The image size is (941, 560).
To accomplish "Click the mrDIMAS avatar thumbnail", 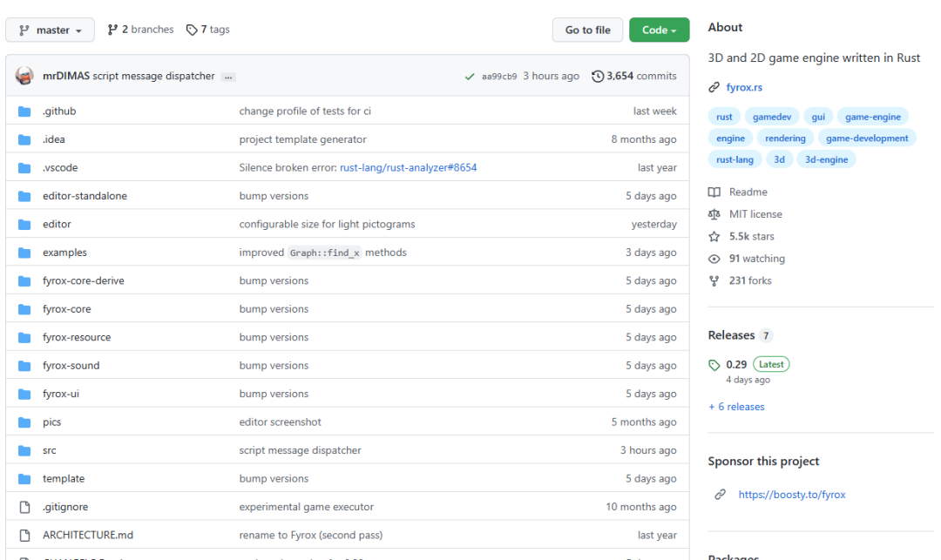I will (24, 76).
